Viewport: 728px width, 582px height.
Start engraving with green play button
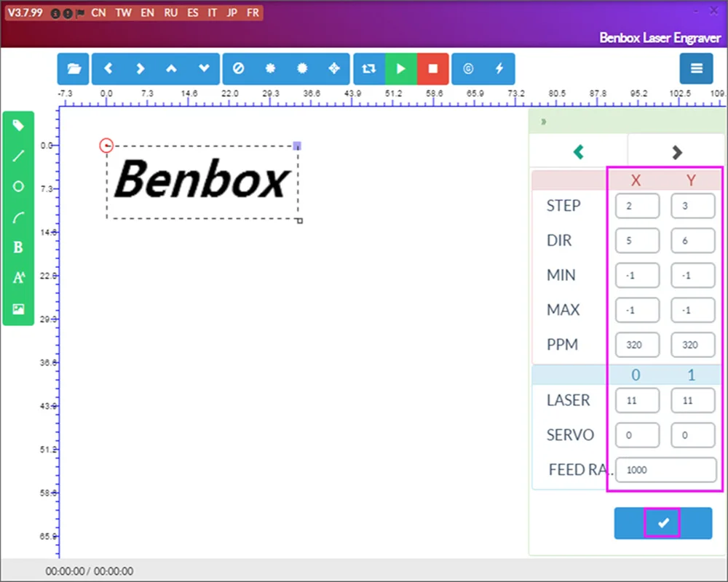tap(400, 68)
